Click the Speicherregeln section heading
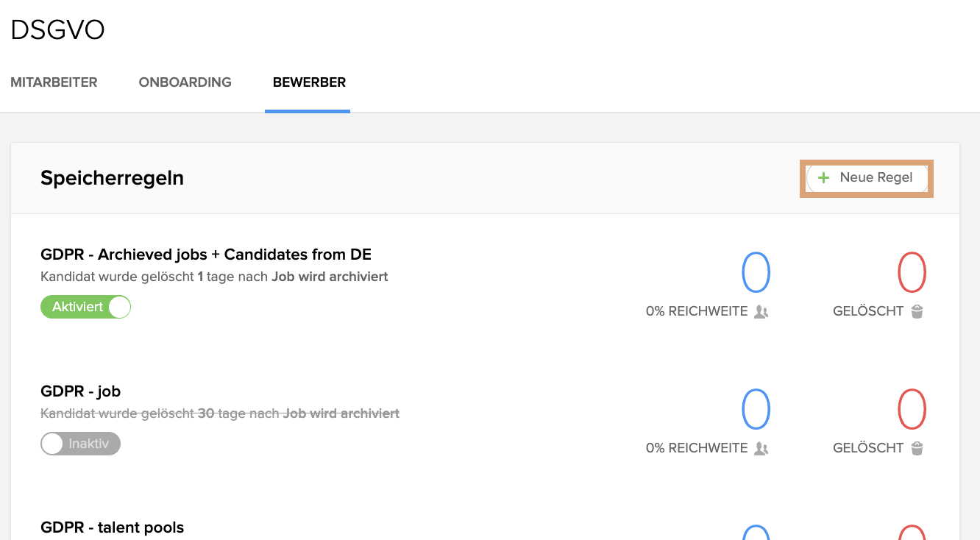The width and height of the screenshot is (980, 540). pyautogui.click(x=112, y=178)
